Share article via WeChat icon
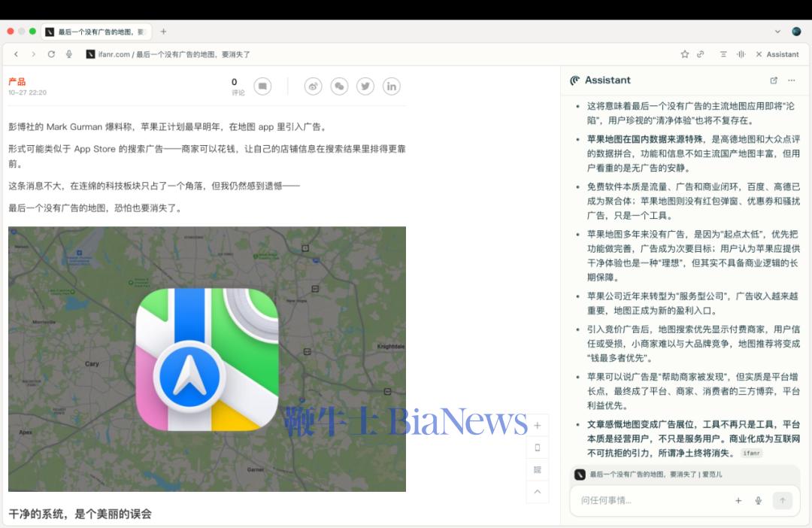 pos(339,86)
